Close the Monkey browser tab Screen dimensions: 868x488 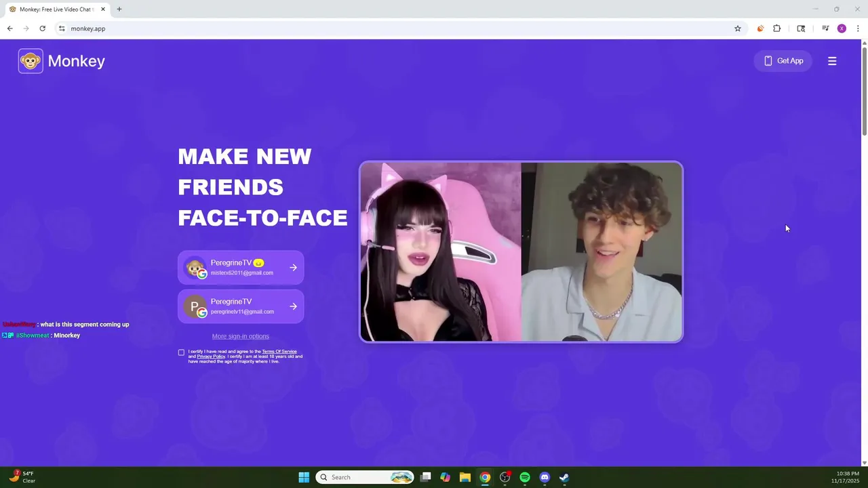[103, 9]
